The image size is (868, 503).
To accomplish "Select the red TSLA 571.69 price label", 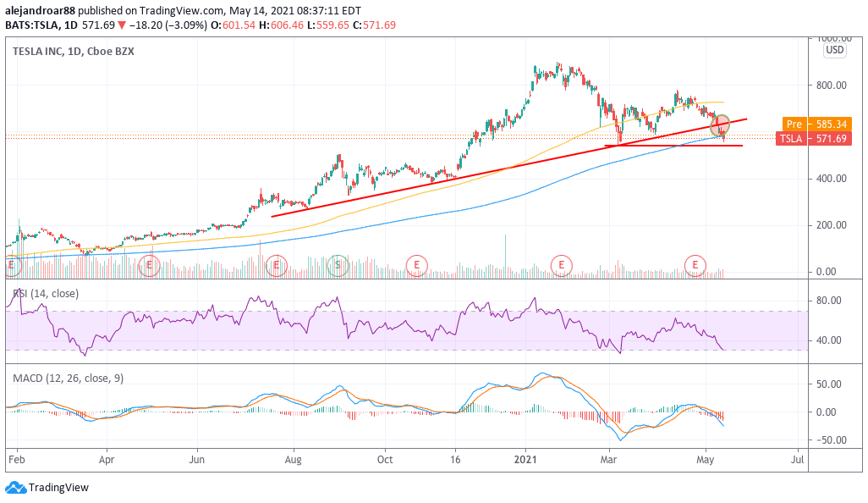I will pyautogui.click(x=813, y=139).
